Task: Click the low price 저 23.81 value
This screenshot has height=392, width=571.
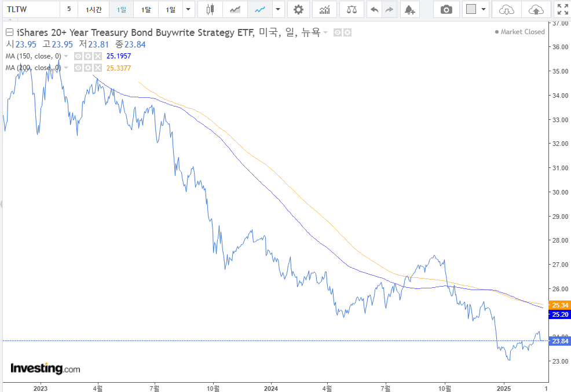Action: 94,45
